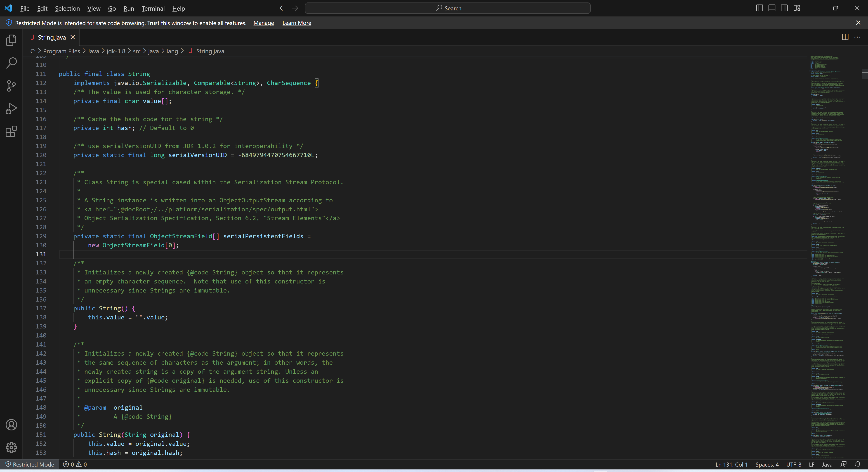868x472 pixels.
Task: Expand the Java folder breadcrumb
Action: [93, 51]
